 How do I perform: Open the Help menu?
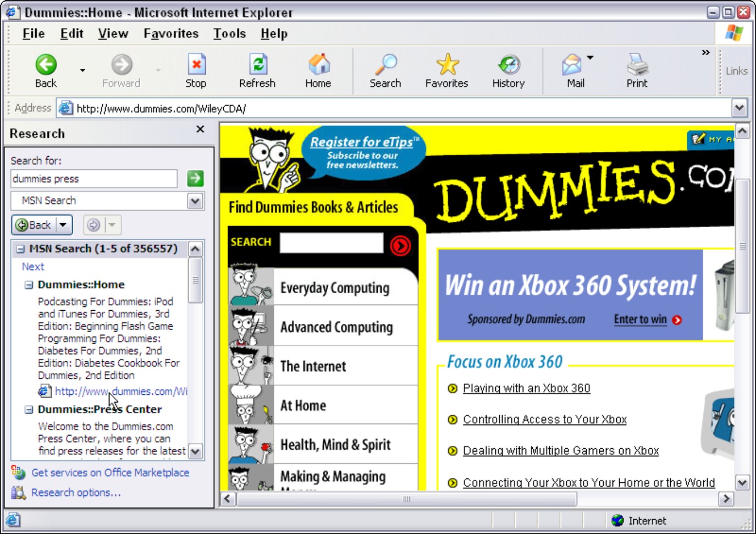tap(274, 34)
